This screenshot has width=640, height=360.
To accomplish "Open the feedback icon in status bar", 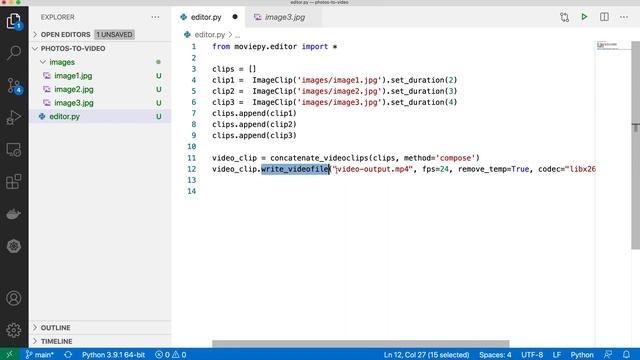I will click(x=608, y=355).
